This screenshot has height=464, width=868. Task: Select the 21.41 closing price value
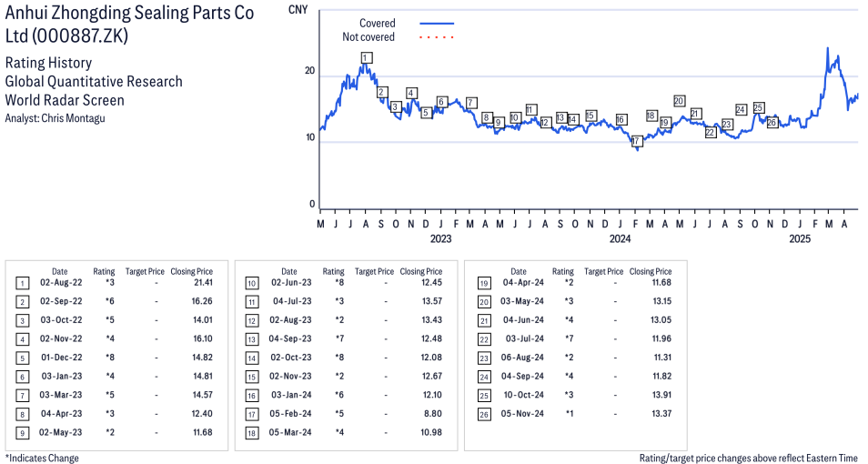pos(203,282)
